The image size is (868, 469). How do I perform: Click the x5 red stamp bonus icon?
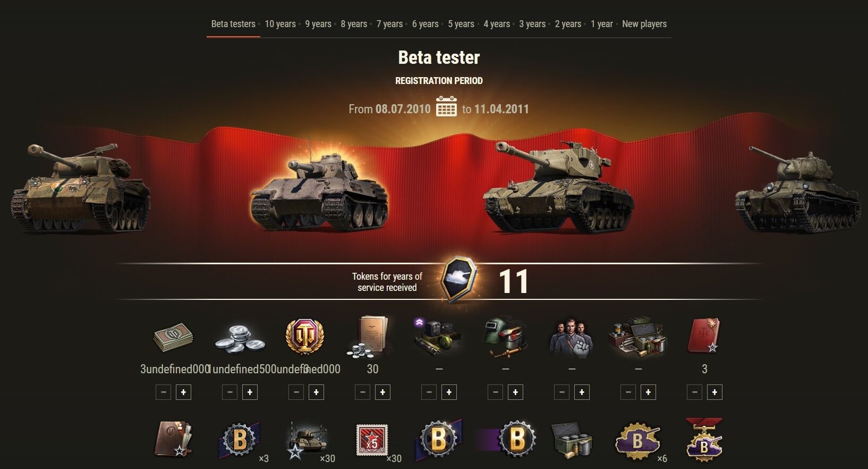pyautogui.click(x=372, y=440)
